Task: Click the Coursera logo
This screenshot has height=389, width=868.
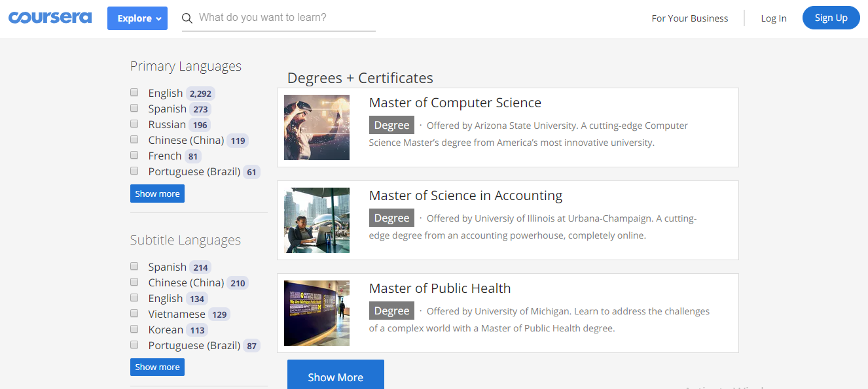Action: click(50, 18)
